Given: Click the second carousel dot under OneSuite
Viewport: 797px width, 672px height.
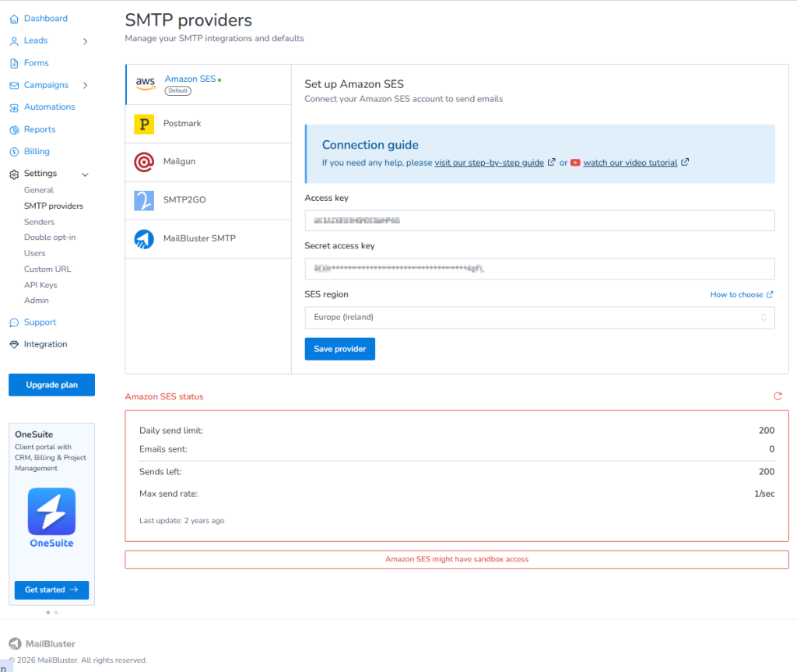Looking at the screenshot, I should click(x=56, y=613).
